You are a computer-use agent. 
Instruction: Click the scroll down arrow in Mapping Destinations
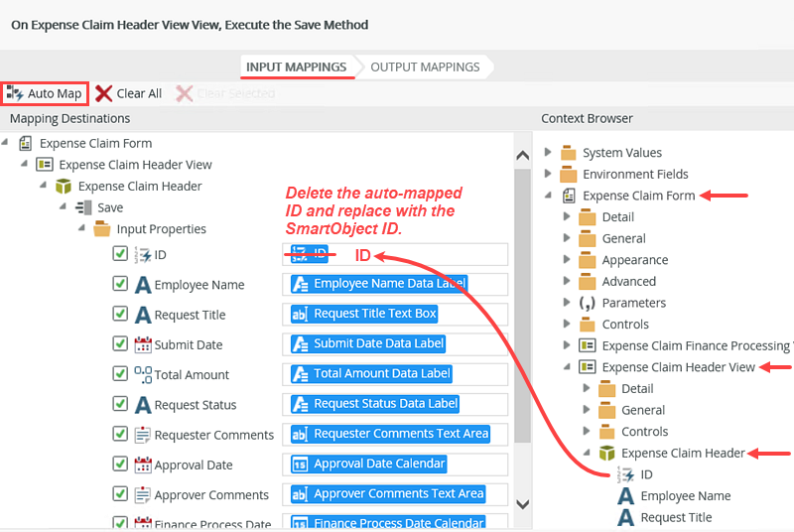coord(523,504)
